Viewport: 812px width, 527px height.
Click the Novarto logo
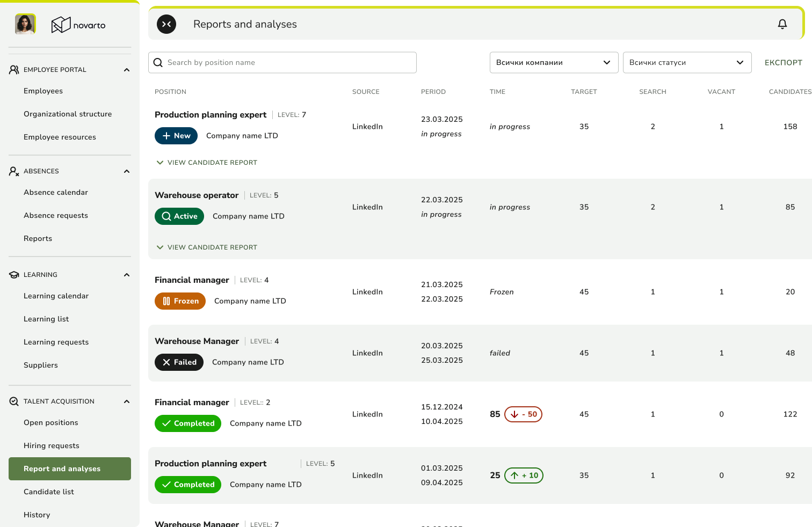(78, 25)
